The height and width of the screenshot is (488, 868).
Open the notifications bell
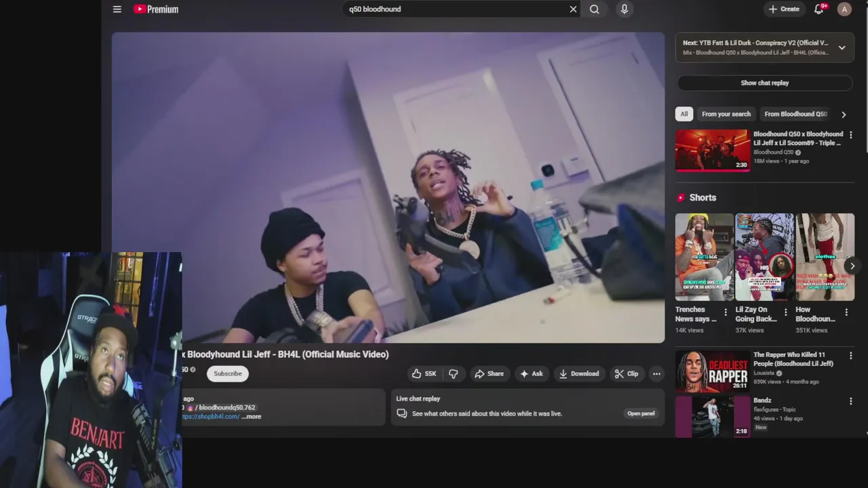819,9
